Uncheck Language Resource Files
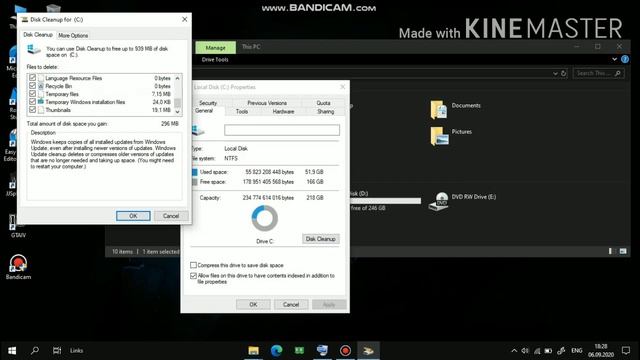The width and height of the screenshot is (640, 360). point(32,78)
